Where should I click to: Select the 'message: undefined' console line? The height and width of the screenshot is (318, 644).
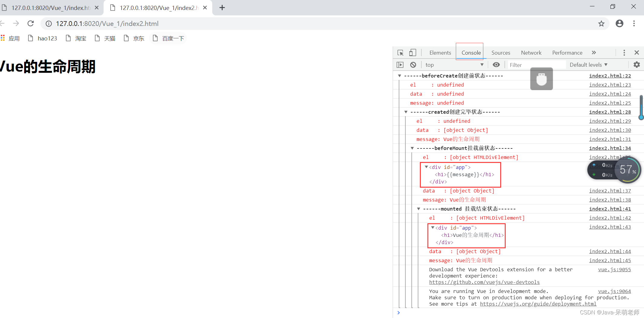437,103
